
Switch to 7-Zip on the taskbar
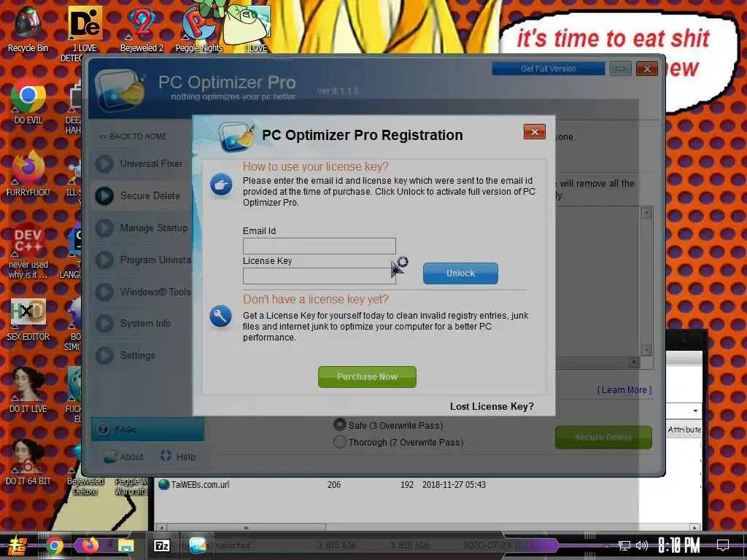coord(161,545)
